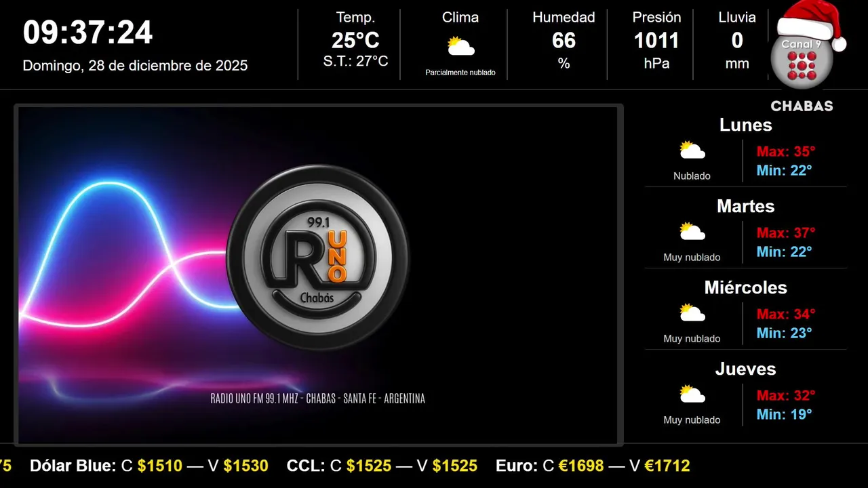The width and height of the screenshot is (868, 488).
Task: Click Min: 22° for Martes
Action: coord(784,252)
